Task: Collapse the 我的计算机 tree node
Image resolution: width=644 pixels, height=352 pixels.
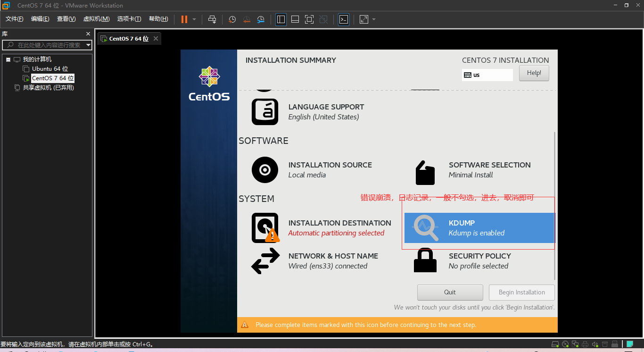Action: pyautogui.click(x=8, y=59)
